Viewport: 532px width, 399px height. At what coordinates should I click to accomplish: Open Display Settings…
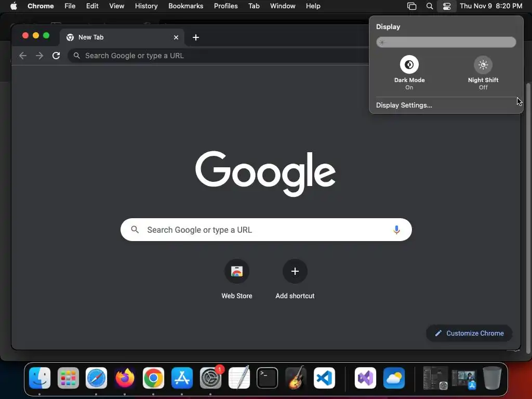pyautogui.click(x=404, y=105)
